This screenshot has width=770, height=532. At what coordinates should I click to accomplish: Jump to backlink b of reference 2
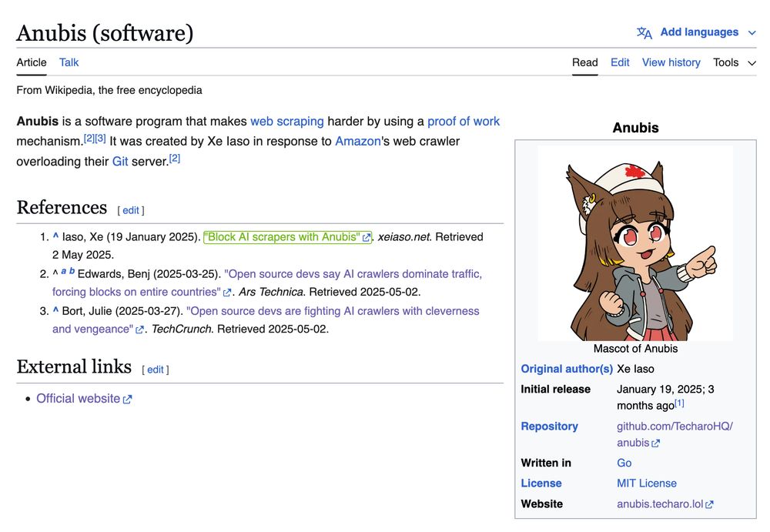click(72, 271)
